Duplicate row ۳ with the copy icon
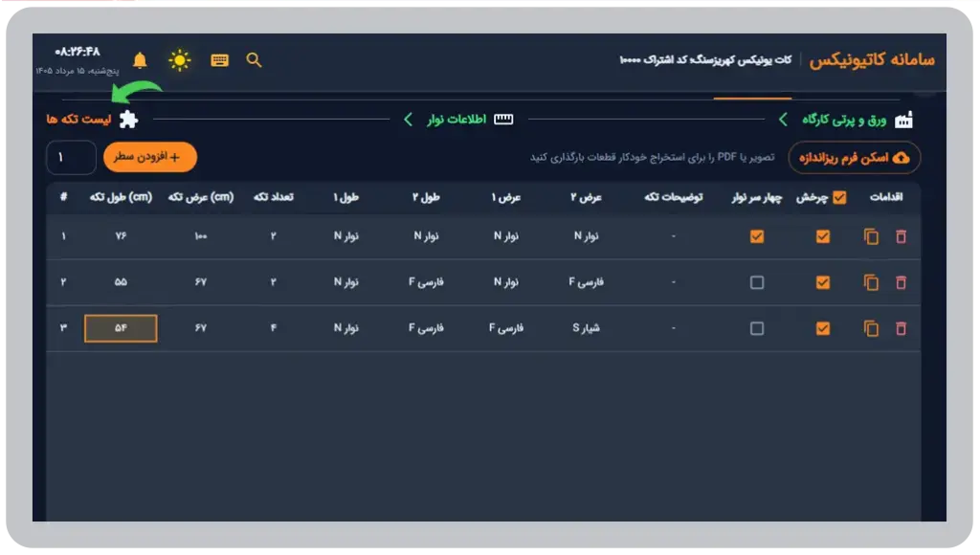 [x=871, y=328]
